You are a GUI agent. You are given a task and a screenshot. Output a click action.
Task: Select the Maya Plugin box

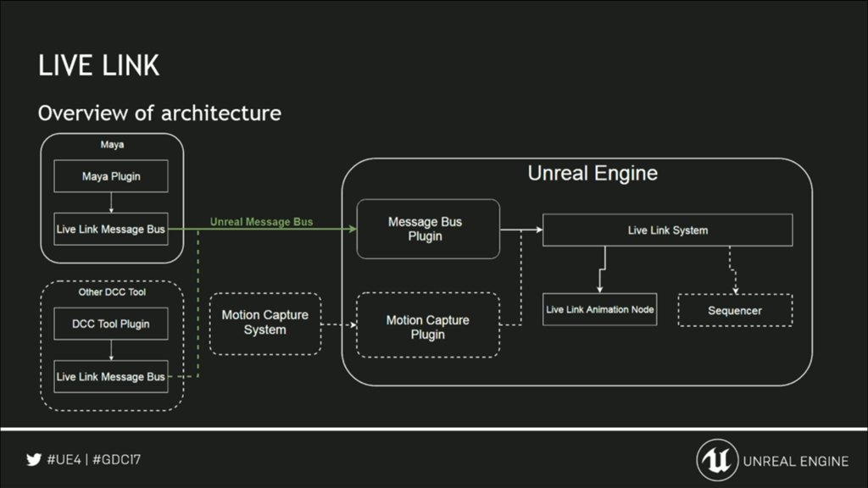coord(111,176)
